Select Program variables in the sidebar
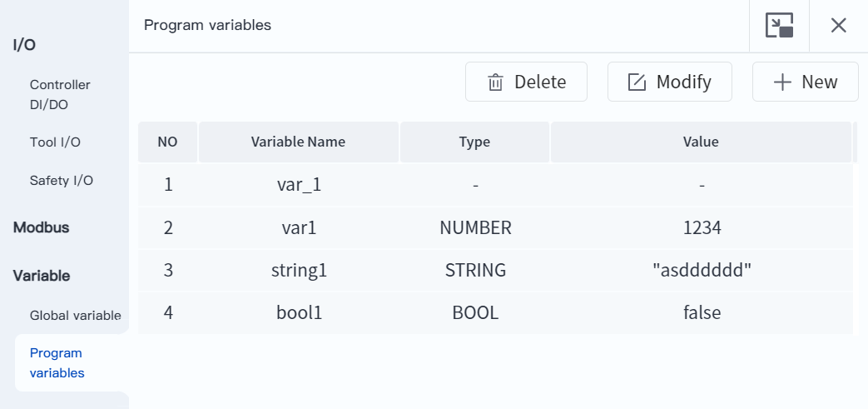Screen dimensions: 868x409 (x=57, y=363)
